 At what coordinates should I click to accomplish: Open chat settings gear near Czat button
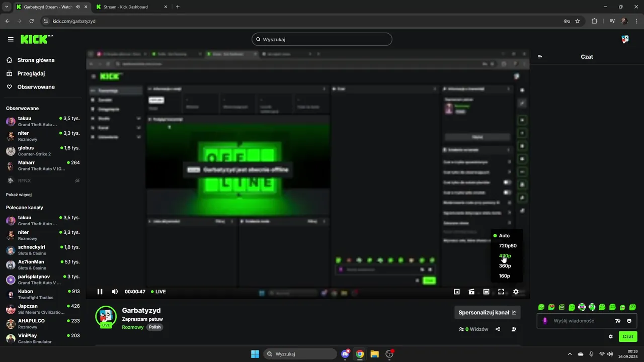(611, 336)
